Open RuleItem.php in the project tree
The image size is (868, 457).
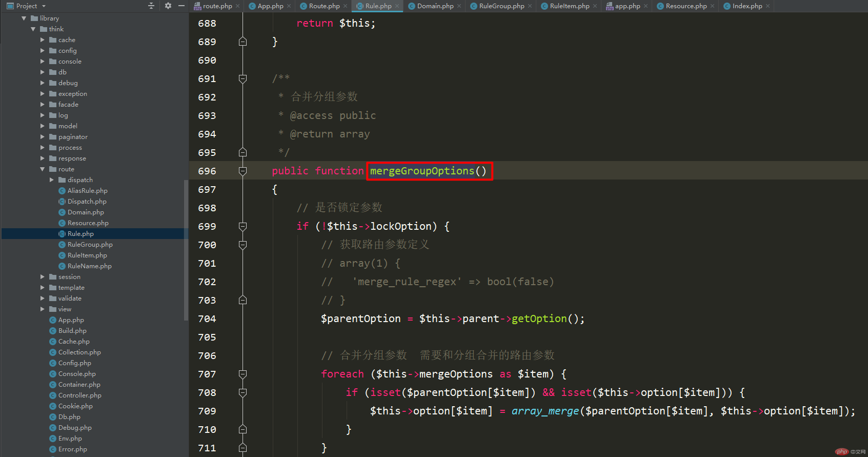(x=87, y=255)
